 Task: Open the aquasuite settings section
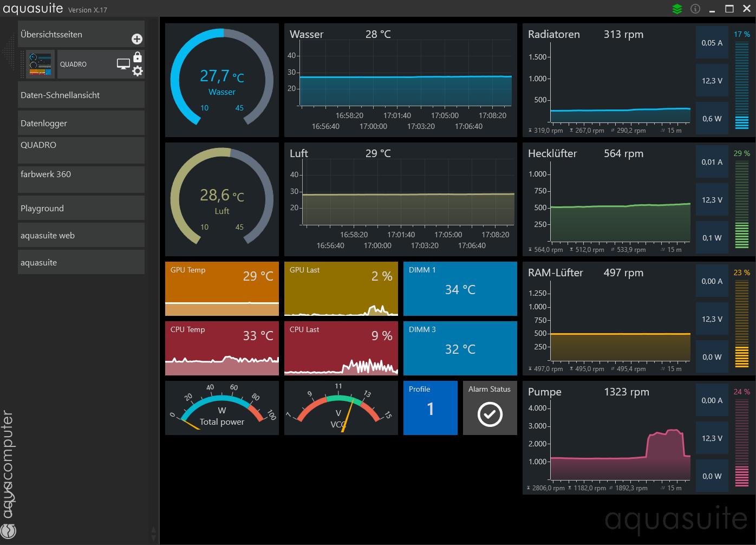point(81,262)
